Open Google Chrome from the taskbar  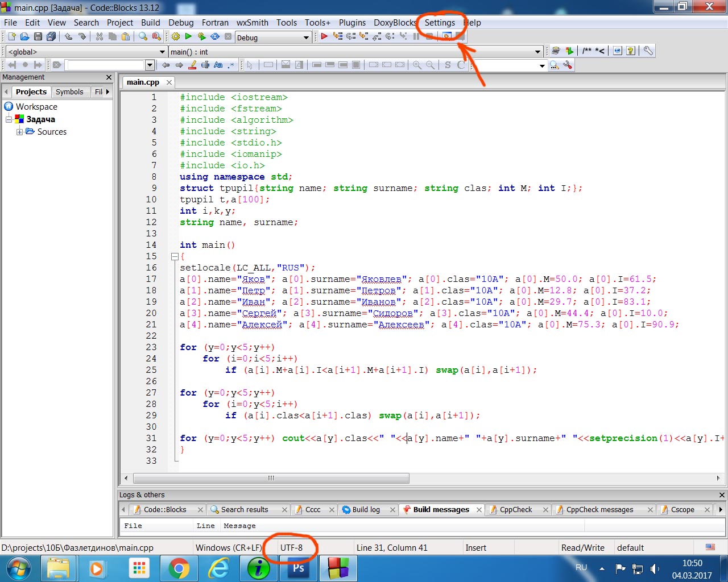click(x=179, y=568)
